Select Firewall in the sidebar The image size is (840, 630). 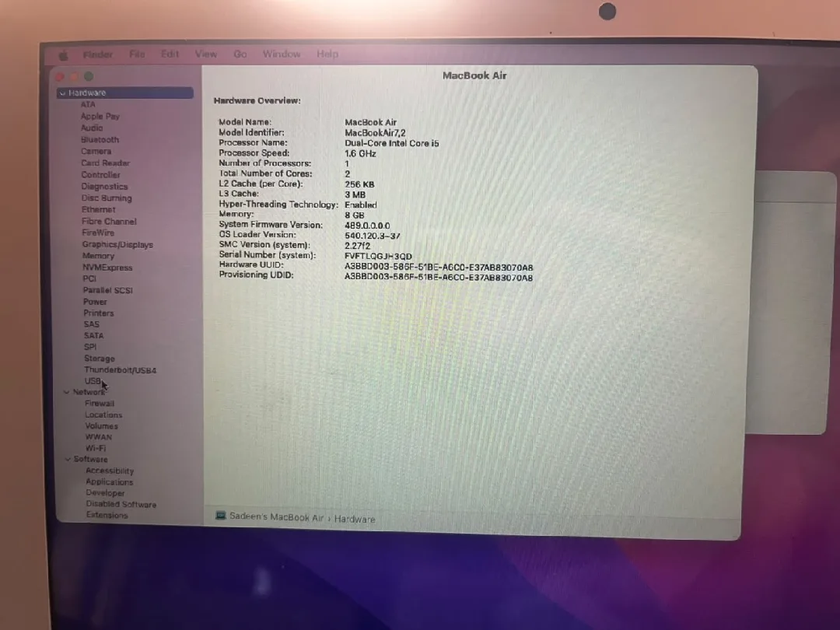pos(100,404)
